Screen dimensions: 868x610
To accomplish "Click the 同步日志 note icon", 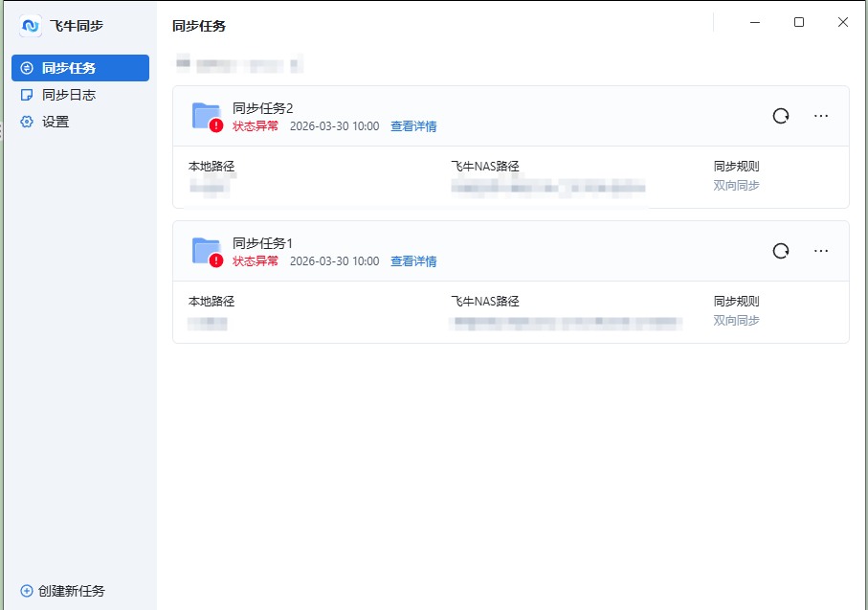I will [27, 95].
